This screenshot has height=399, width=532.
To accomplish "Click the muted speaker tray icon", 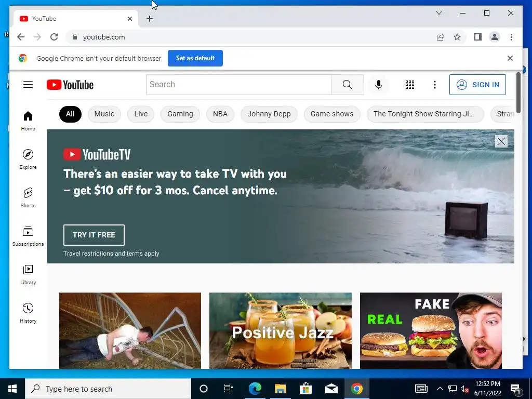I will pyautogui.click(x=464, y=389).
